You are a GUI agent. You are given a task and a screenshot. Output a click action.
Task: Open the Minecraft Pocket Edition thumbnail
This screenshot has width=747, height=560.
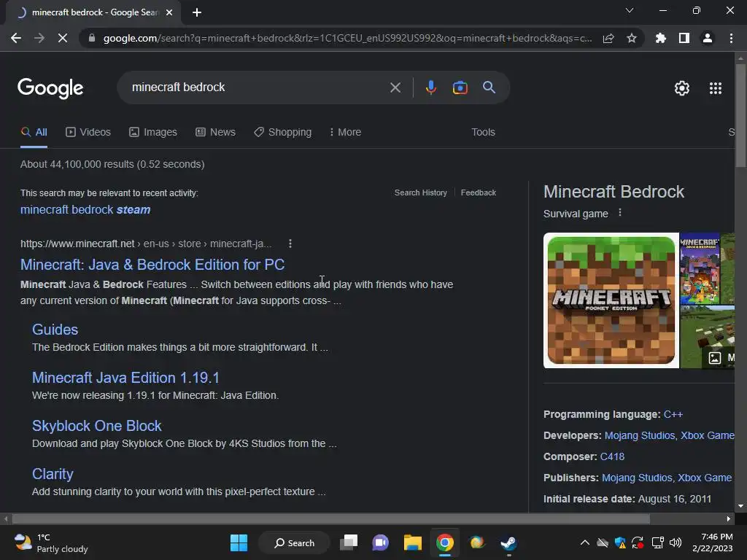pos(611,300)
